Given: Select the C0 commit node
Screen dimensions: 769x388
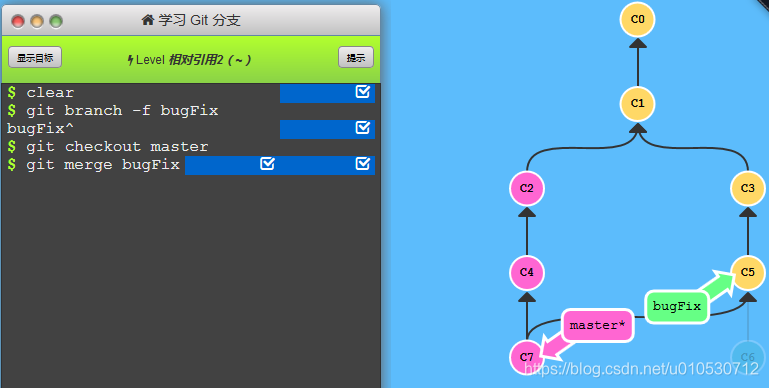Looking at the screenshot, I should point(638,19).
